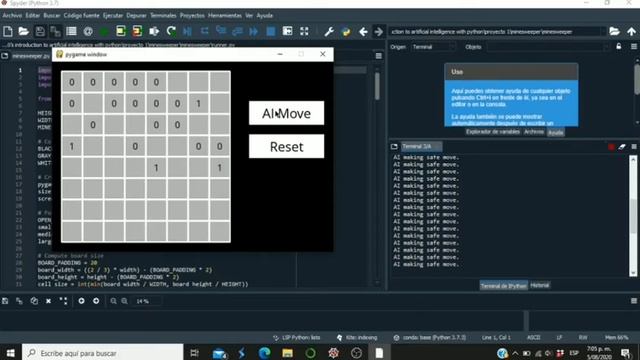
Task: Switch to the Historial tab
Action: [x=540, y=285]
